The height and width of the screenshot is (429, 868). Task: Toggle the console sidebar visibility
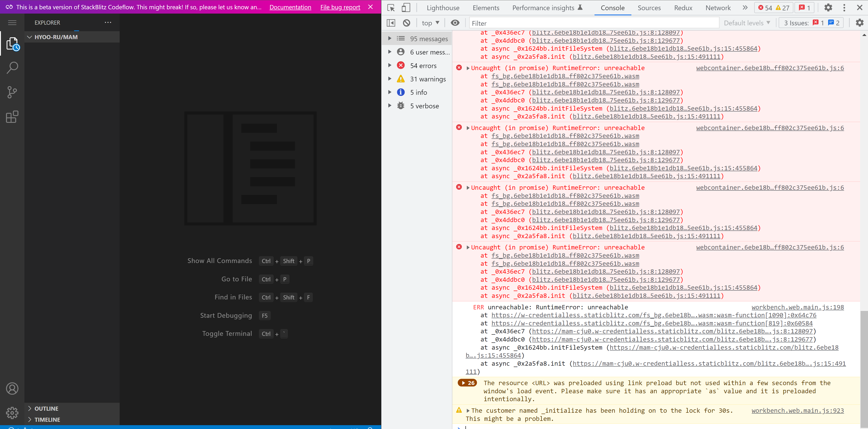tap(391, 23)
